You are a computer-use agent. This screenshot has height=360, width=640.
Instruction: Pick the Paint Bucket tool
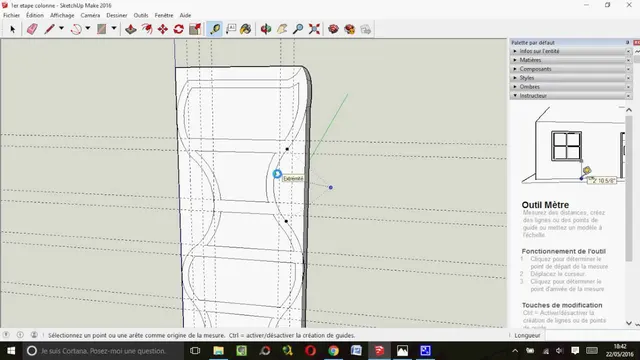click(x=246, y=29)
